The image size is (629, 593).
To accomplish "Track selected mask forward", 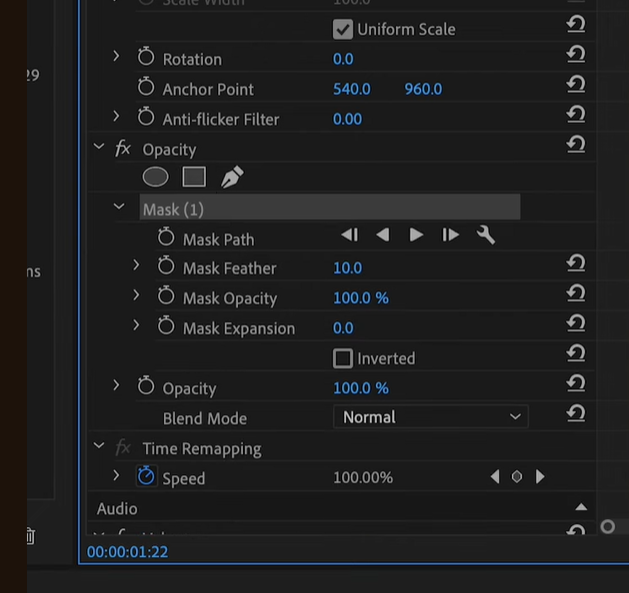I will coord(416,235).
